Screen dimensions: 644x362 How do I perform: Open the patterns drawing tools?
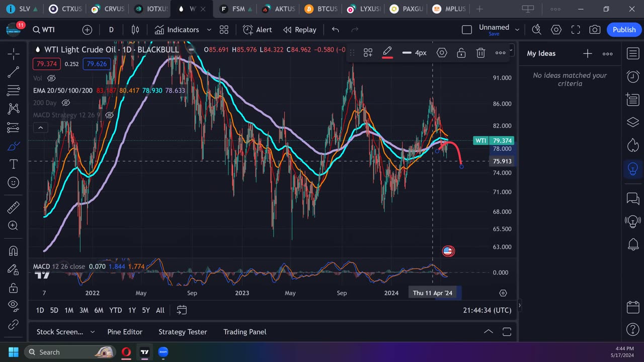pyautogui.click(x=14, y=109)
